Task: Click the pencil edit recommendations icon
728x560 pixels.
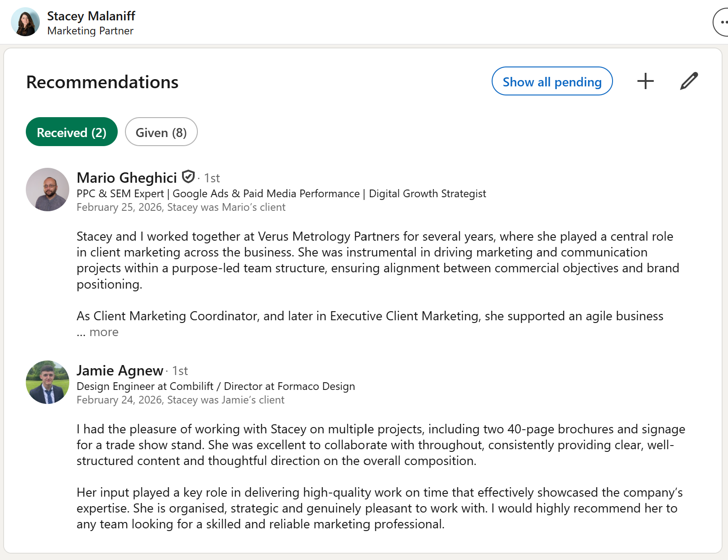Action: click(689, 81)
